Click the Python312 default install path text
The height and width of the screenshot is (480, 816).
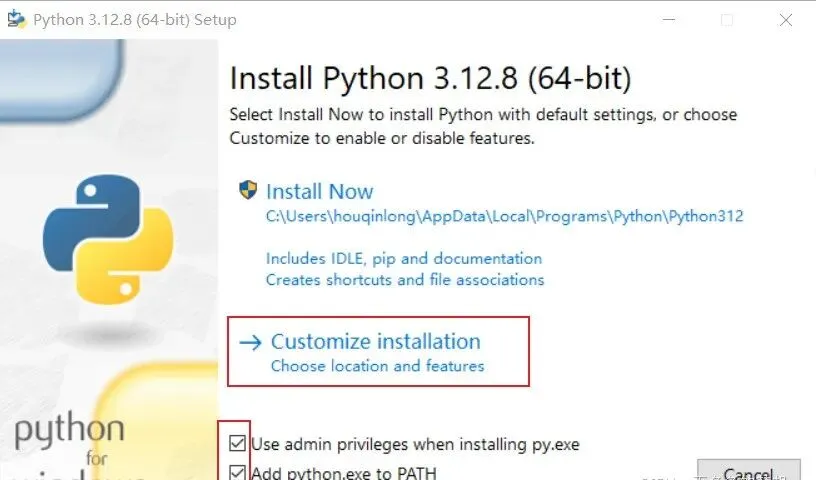505,216
